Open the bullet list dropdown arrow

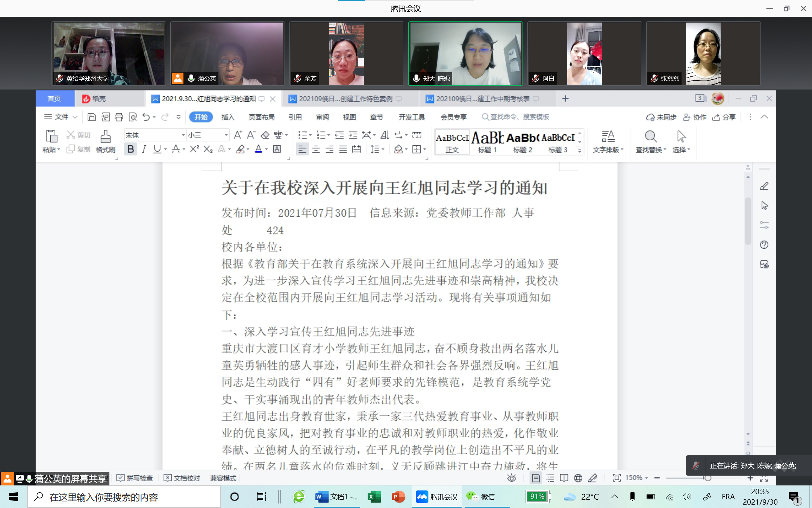[311, 135]
